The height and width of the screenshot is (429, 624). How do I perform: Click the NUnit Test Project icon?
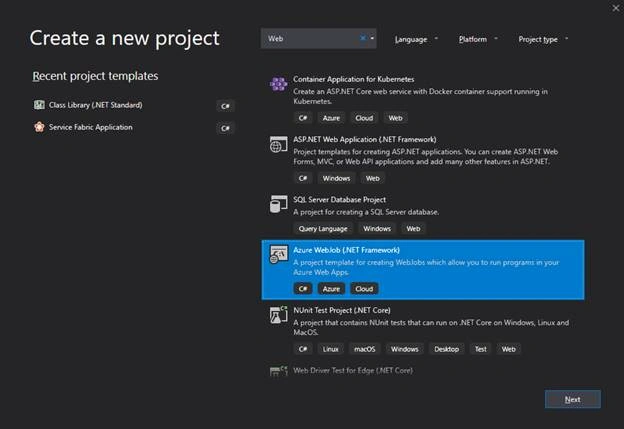pyautogui.click(x=278, y=315)
